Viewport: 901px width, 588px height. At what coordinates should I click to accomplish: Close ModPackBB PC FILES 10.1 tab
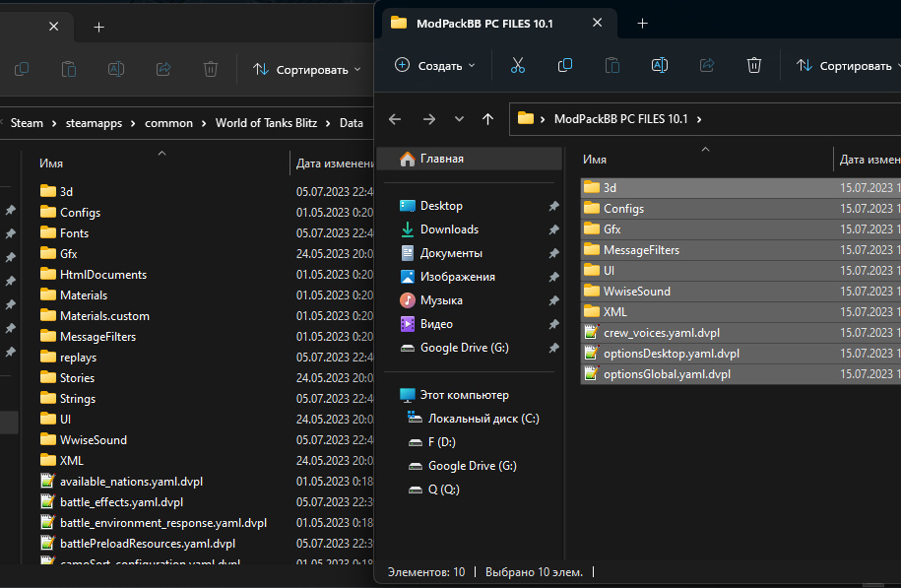(x=597, y=23)
